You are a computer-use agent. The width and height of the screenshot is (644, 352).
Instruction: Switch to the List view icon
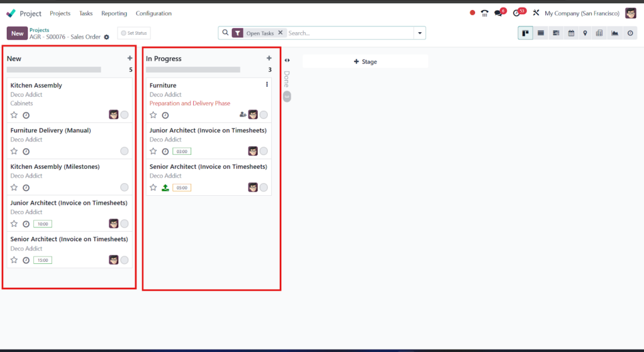coord(540,33)
